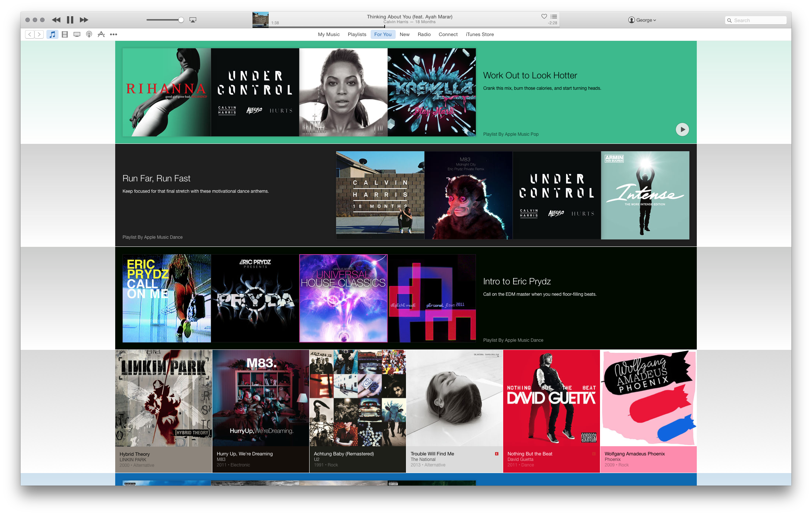Open Wolfgang Amadeus Phoenix album art
Image resolution: width=812 pixels, height=515 pixels.
[649, 398]
